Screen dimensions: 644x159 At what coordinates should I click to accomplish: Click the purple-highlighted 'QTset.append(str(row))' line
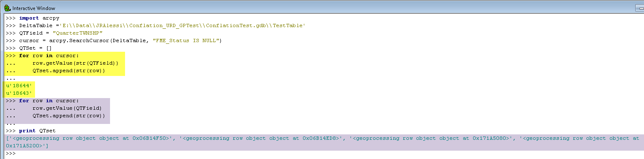[x=69, y=116]
